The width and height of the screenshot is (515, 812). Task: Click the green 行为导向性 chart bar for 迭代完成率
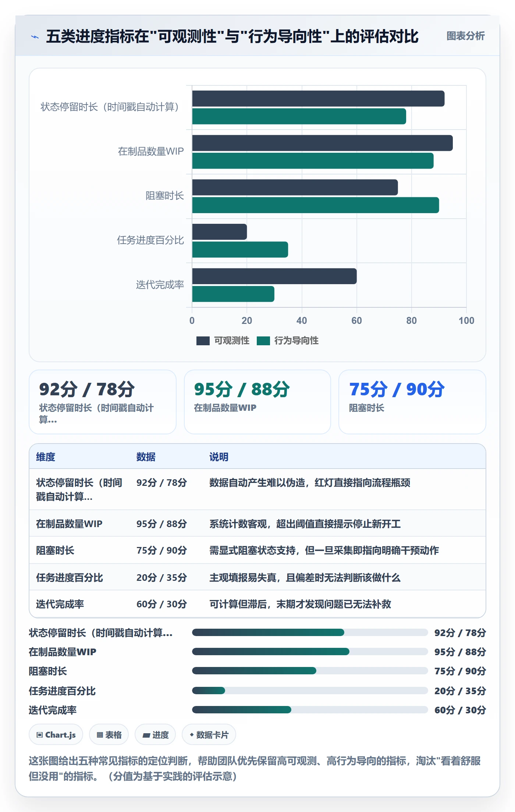tap(233, 294)
